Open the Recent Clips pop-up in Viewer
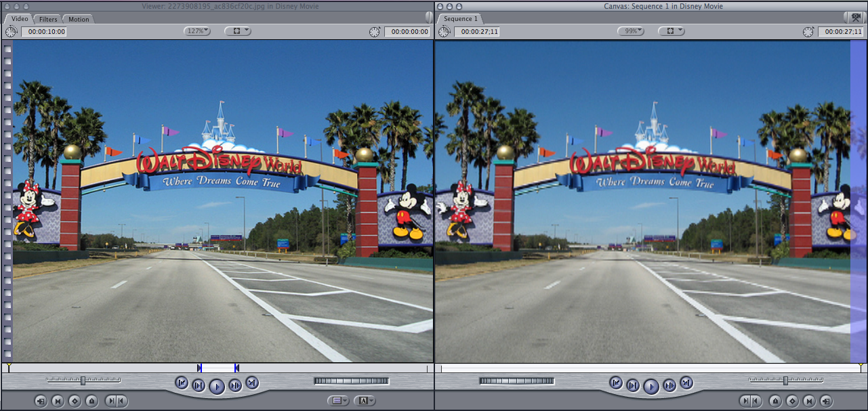 [339, 401]
